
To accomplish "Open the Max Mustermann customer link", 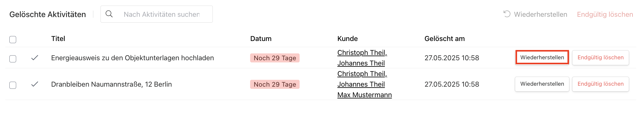I will pos(365,95).
